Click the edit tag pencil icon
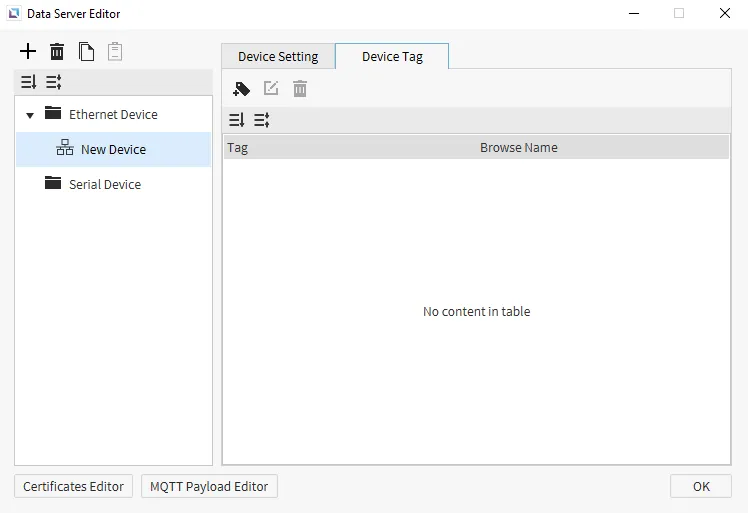748x513 pixels. coord(271,89)
